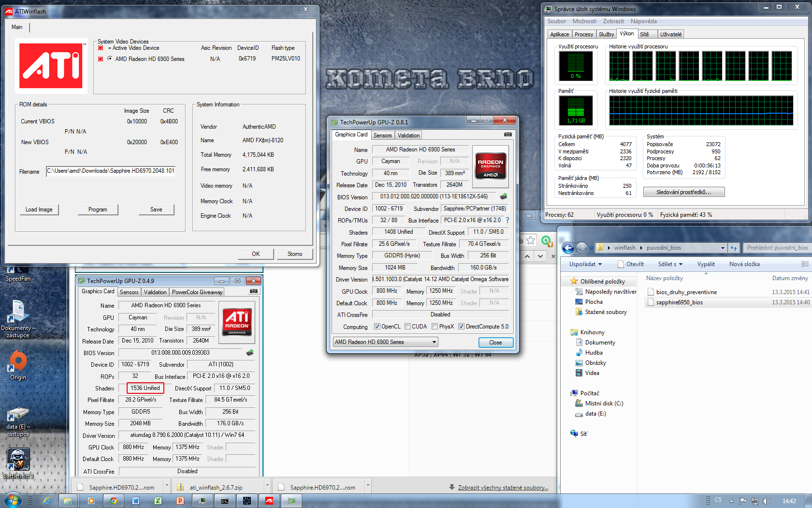Open the Dokumenty shortcut on the desktop
This screenshot has height=508, width=812.
[18, 319]
